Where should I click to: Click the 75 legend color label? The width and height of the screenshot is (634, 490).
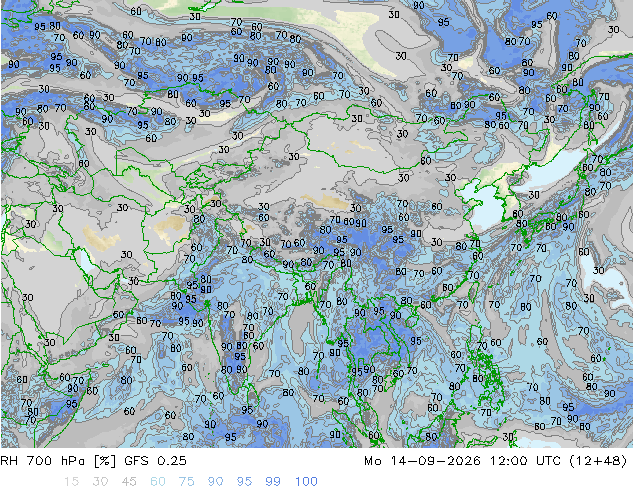click(x=186, y=482)
